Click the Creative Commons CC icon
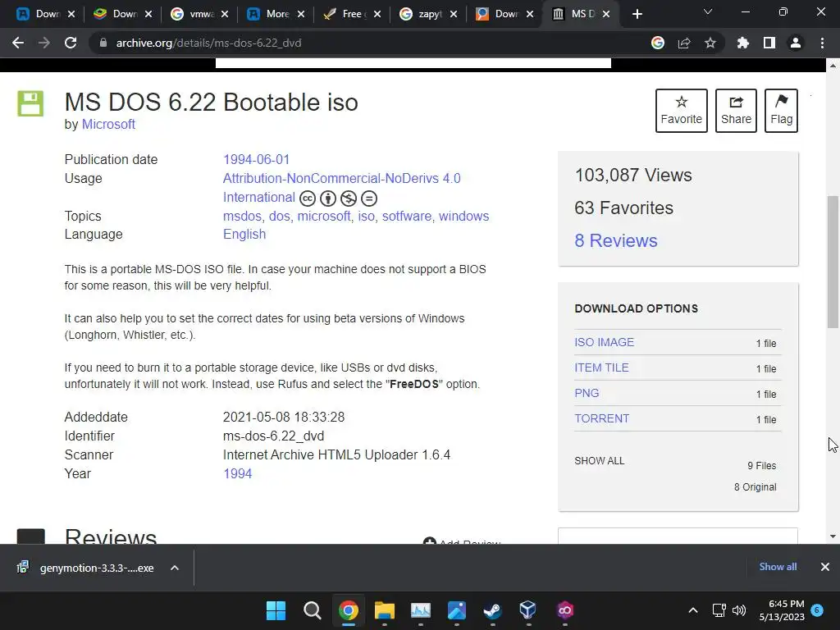 (x=307, y=199)
